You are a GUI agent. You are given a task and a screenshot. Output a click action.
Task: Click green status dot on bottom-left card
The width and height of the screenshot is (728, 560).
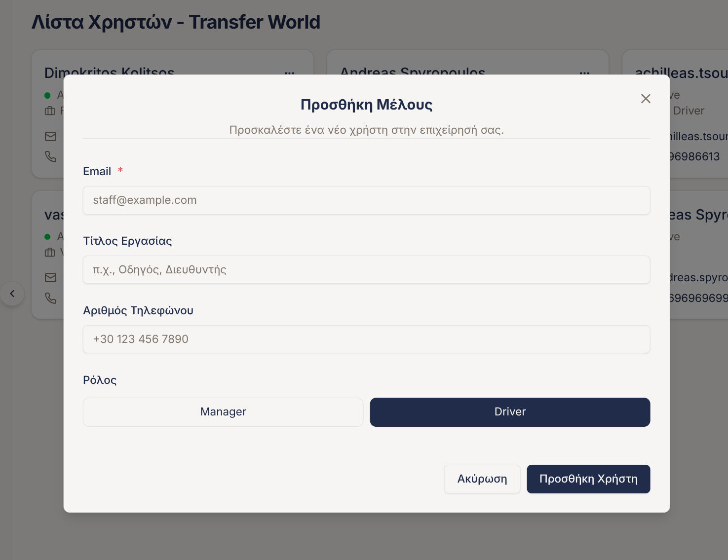tap(47, 237)
